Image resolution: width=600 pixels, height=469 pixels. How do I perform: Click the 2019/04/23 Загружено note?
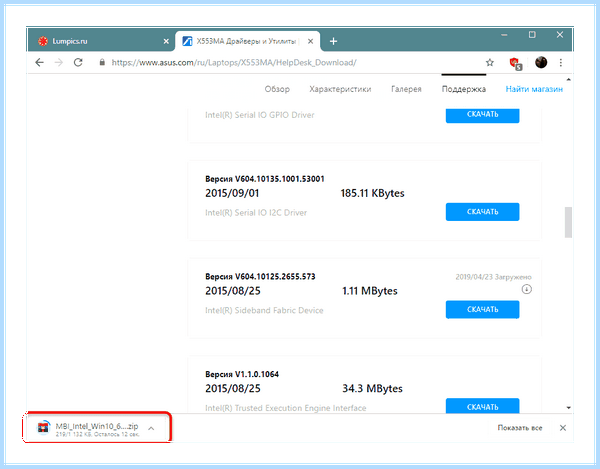(493, 277)
